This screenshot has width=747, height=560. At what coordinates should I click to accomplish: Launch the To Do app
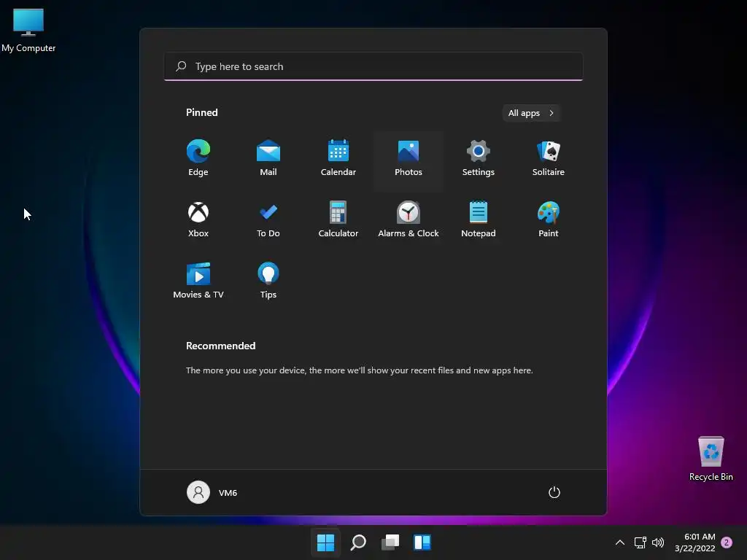268,220
